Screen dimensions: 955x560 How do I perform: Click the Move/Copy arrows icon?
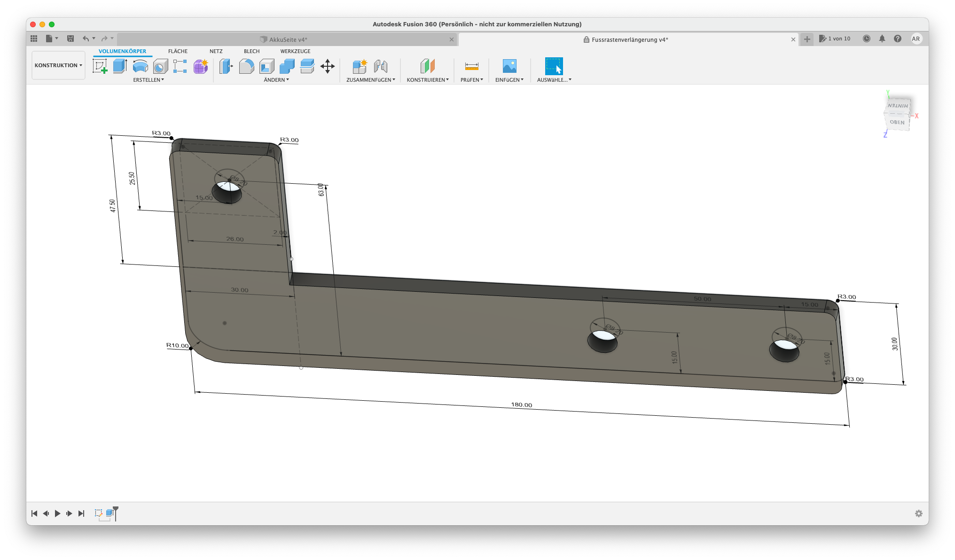[327, 66]
